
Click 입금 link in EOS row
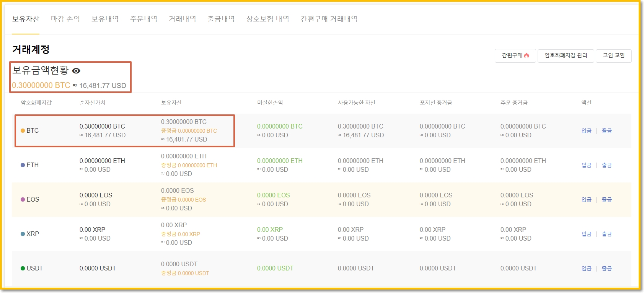(x=586, y=200)
